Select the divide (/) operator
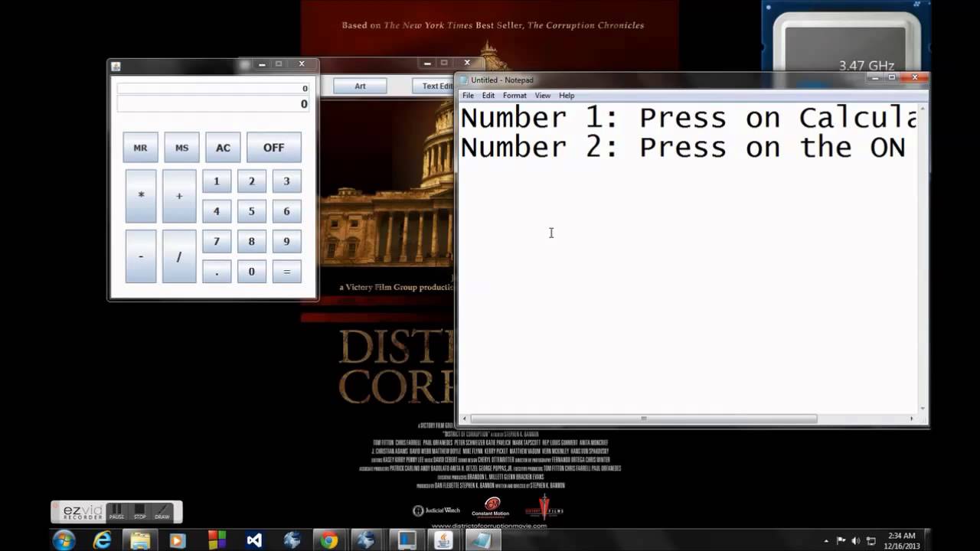 click(x=179, y=256)
